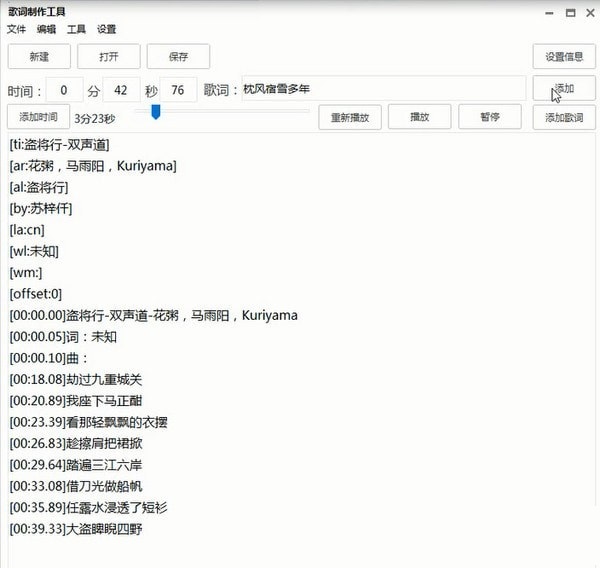Screen dimensions: 600x568
Task: Click the 新建 button
Action: [x=39, y=56]
